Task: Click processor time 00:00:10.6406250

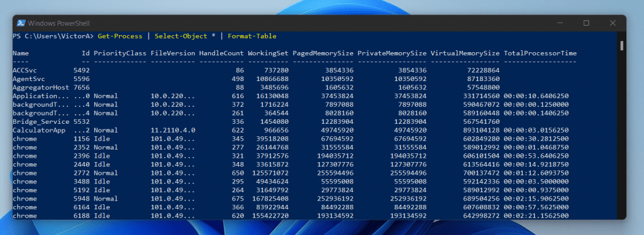Action: pos(536,96)
